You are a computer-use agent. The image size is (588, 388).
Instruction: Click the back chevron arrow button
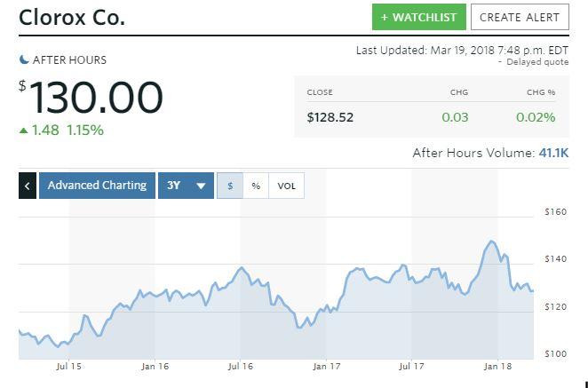point(28,186)
